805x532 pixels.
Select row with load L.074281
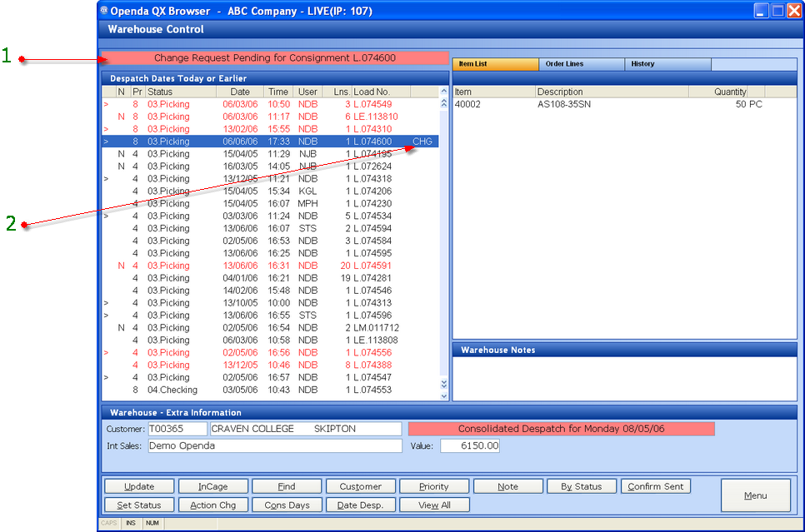coord(271,278)
